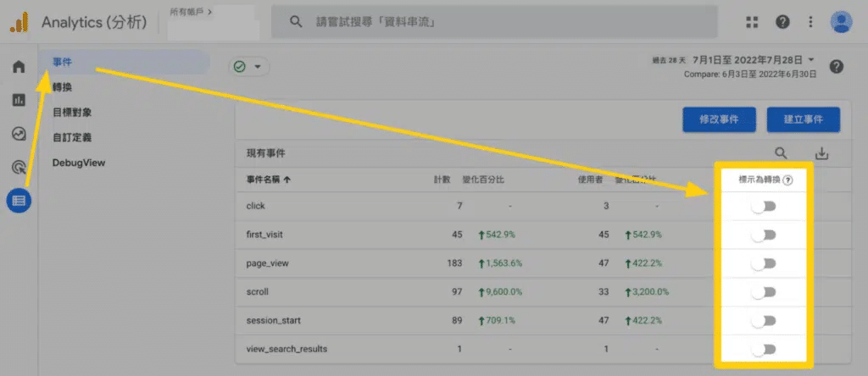Open Reports bar chart icon in sidebar
868x376 pixels.
(x=19, y=100)
